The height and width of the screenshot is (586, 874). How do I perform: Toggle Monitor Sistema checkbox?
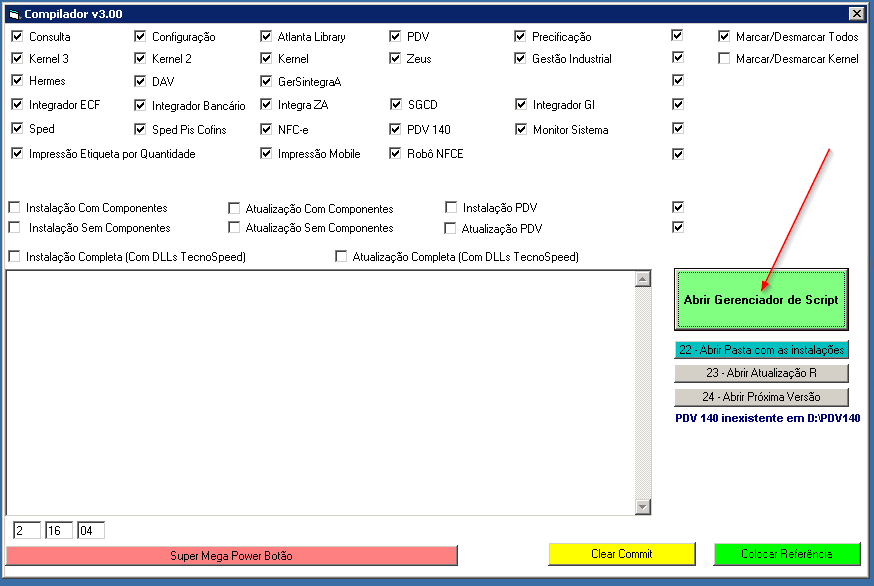(x=521, y=129)
